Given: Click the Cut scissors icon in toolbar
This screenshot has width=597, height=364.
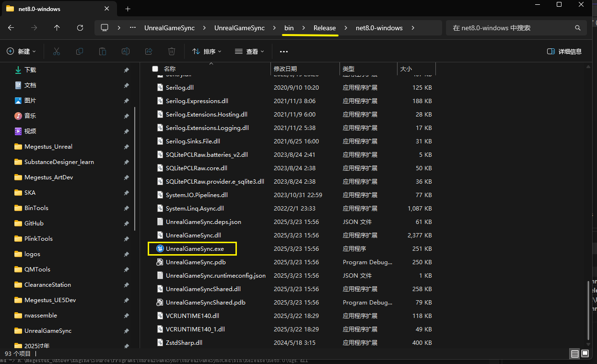Looking at the screenshot, I should pyautogui.click(x=57, y=51).
